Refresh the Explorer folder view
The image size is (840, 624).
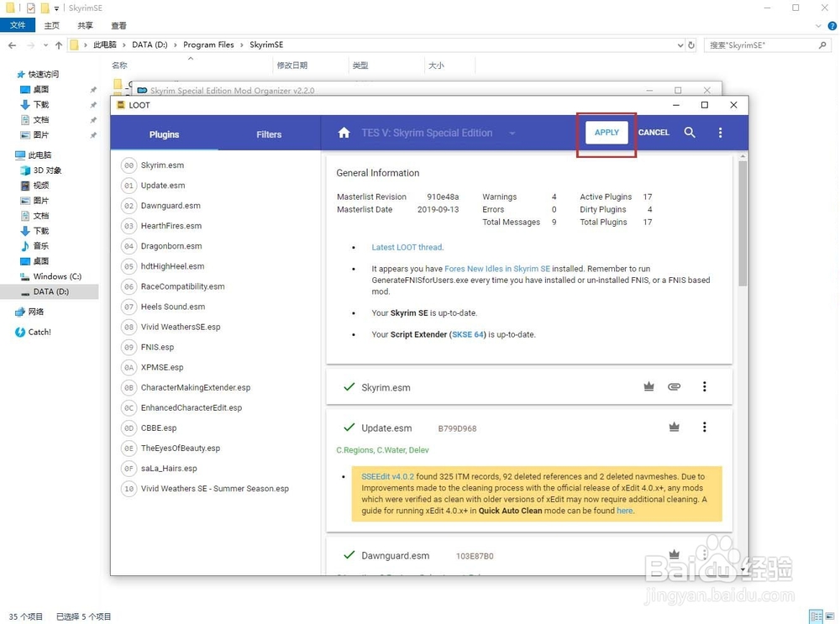click(x=691, y=45)
